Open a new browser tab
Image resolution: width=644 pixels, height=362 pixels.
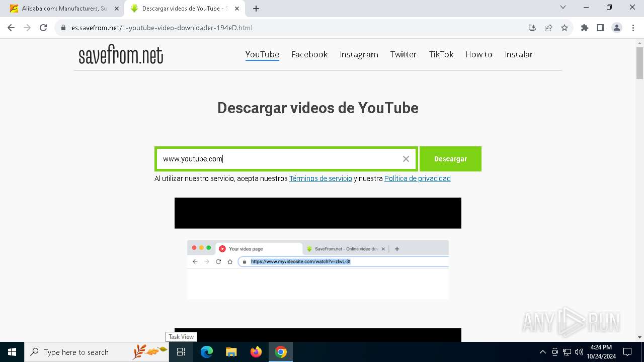click(256, 9)
